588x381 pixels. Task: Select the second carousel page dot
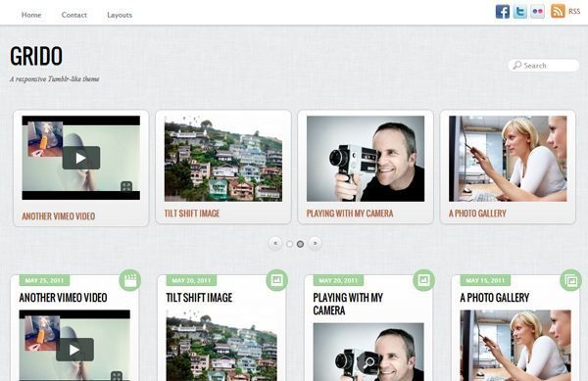point(300,244)
